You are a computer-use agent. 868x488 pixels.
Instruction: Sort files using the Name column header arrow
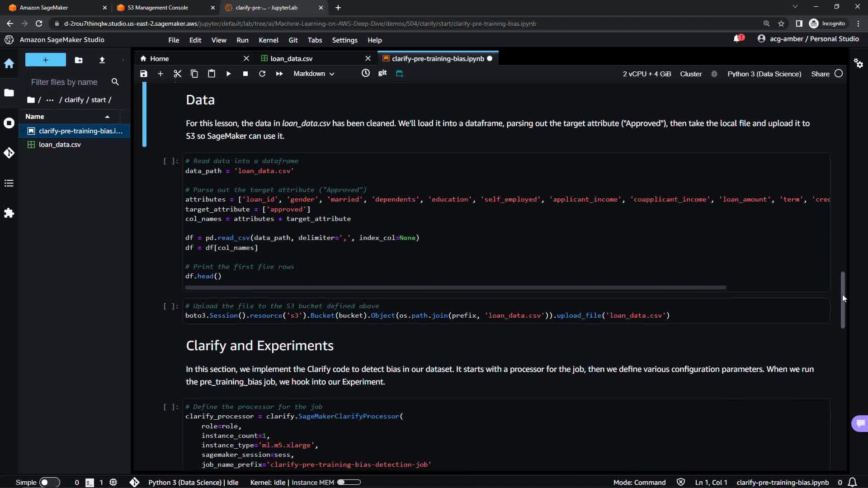point(107,117)
